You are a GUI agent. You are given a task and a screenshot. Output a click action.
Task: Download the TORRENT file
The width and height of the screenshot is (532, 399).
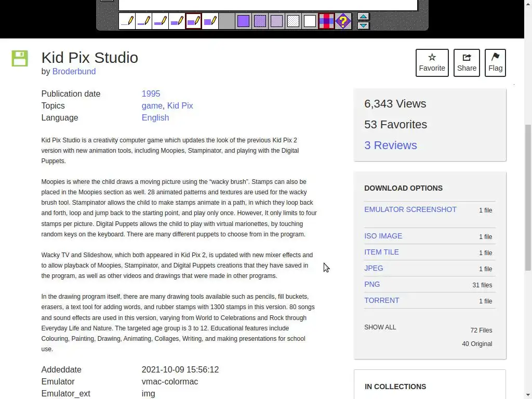[x=382, y=301]
